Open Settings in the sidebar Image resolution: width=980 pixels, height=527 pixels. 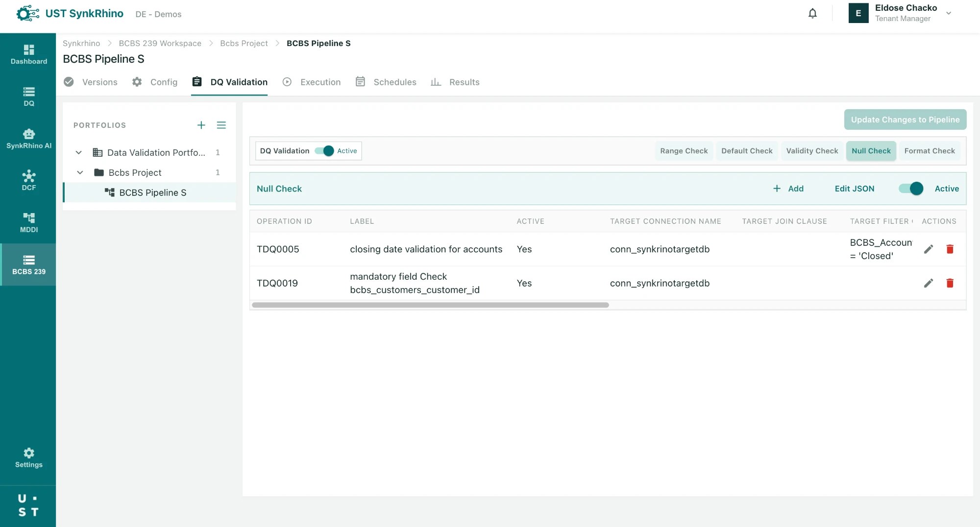[28, 457]
